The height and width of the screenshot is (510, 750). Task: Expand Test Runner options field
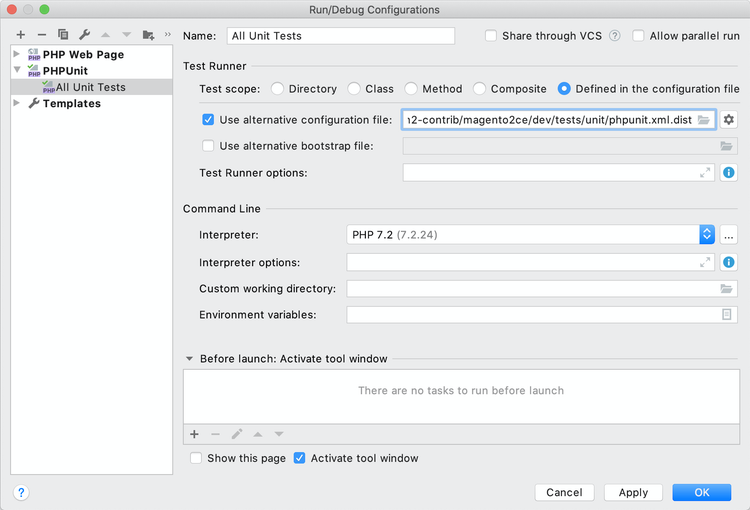[705, 173]
